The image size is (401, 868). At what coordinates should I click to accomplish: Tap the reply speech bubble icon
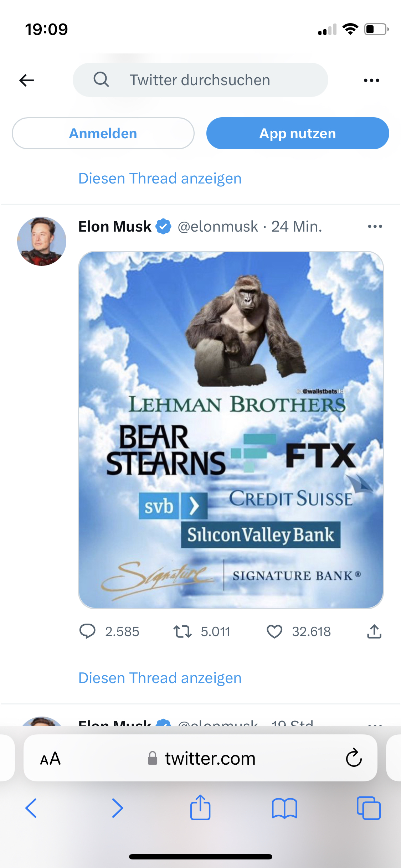coord(87,631)
